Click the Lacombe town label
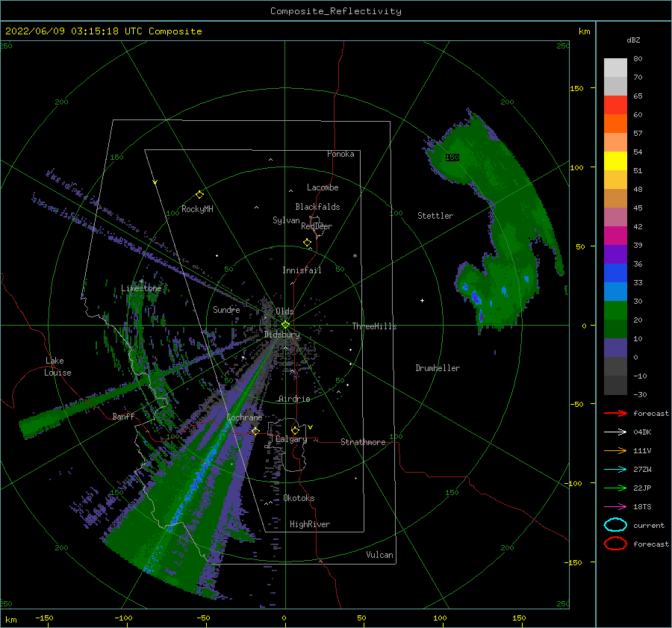 pos(323,187)
